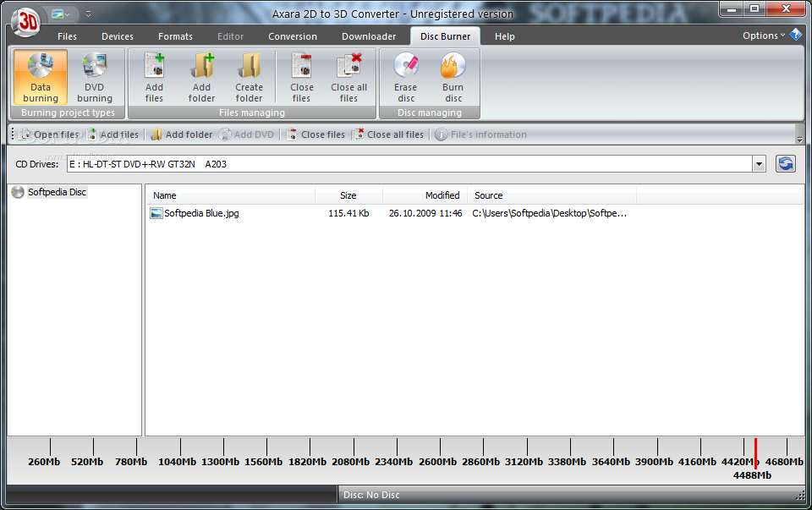Select the DVD burning project type

[x=95, y=77]
